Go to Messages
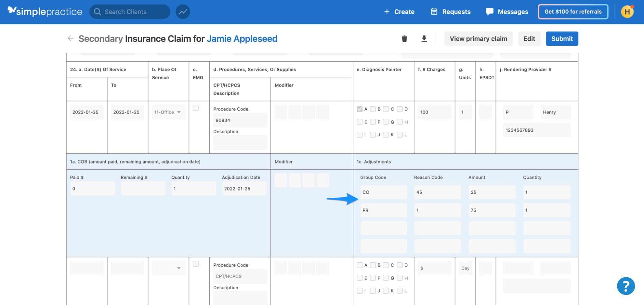This screenshot has width=644, height=305. 506,12
